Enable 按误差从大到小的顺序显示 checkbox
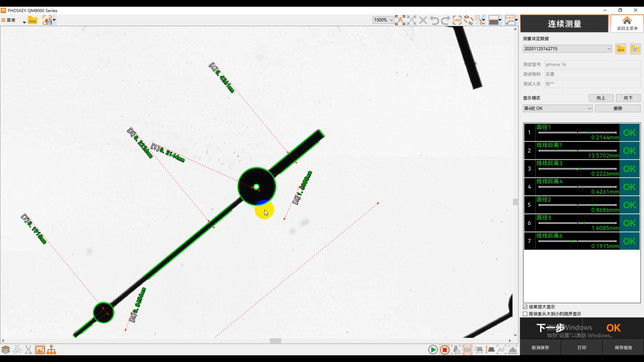Image resolution: width=644 pixels, height=362 pixels. tap(525, 314)
